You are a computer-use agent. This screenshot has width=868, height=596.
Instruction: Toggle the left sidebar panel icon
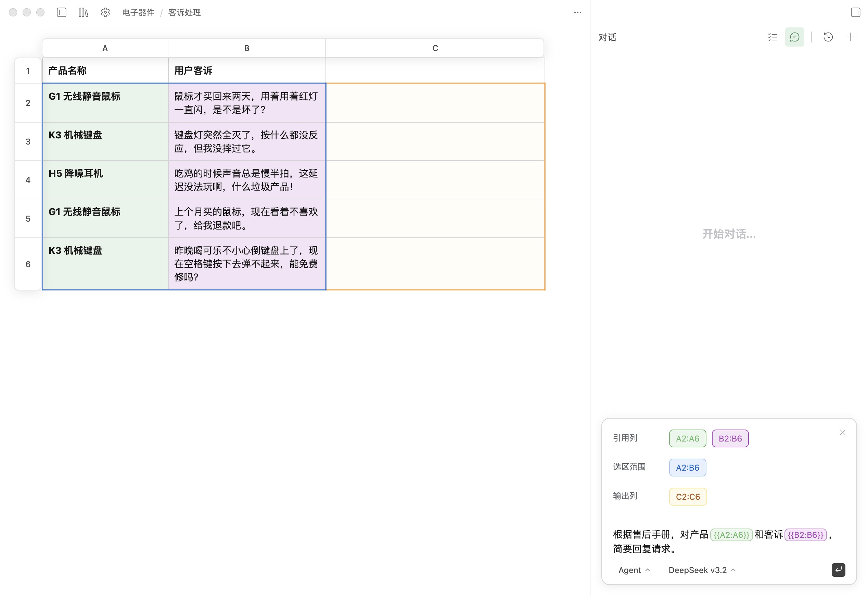[x=61, y=12]
